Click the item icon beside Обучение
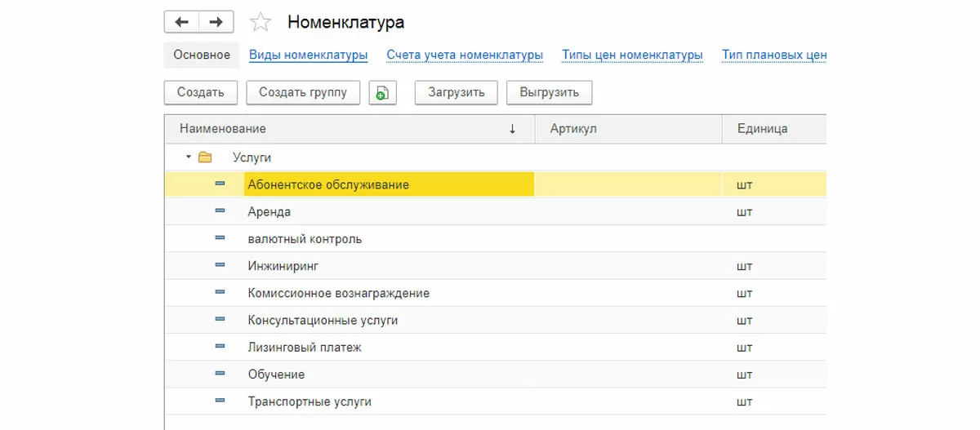 [x=220, y=374]
